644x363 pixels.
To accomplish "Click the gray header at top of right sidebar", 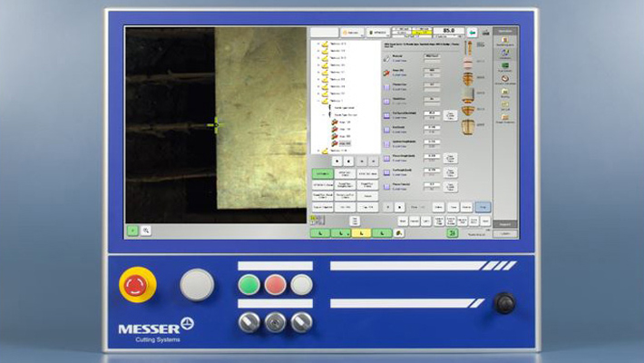I will [505, 31].
